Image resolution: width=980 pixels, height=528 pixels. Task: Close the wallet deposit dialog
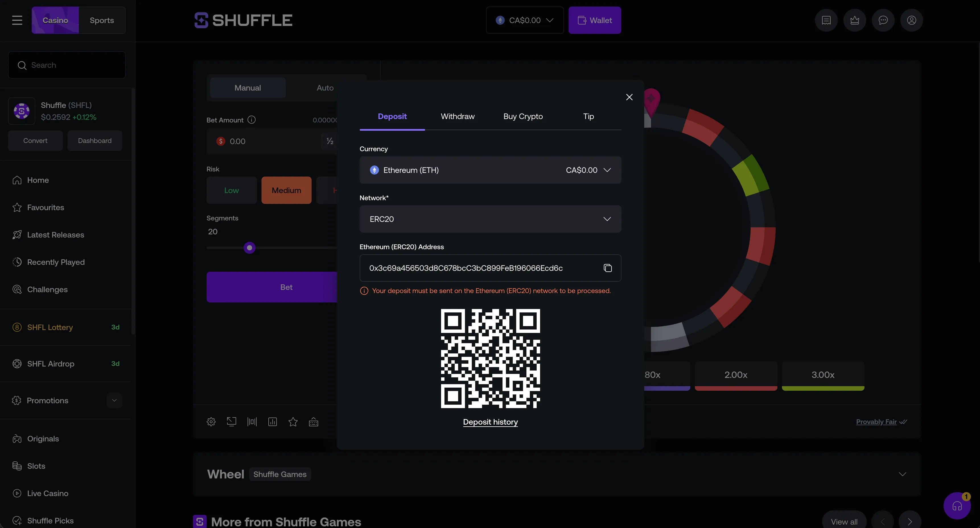coord(629,97)
